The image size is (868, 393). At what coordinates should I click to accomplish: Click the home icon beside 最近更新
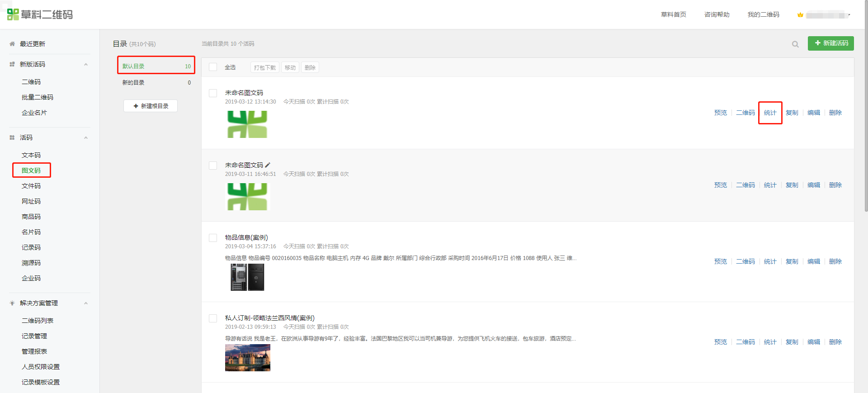tap(12, 44)
